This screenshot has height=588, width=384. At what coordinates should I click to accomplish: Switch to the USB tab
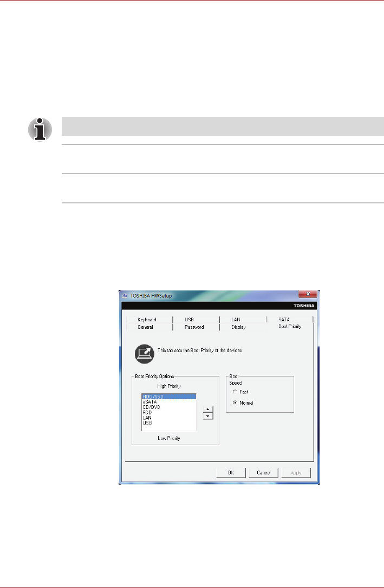[x=189, y=320]
